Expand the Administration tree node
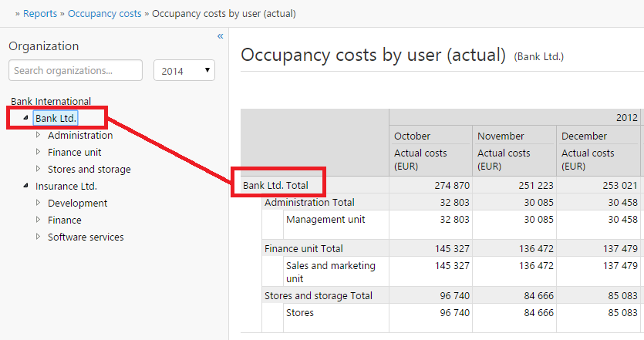The height and width of the screenshot is (340, 644). click(x=38, y=136)
